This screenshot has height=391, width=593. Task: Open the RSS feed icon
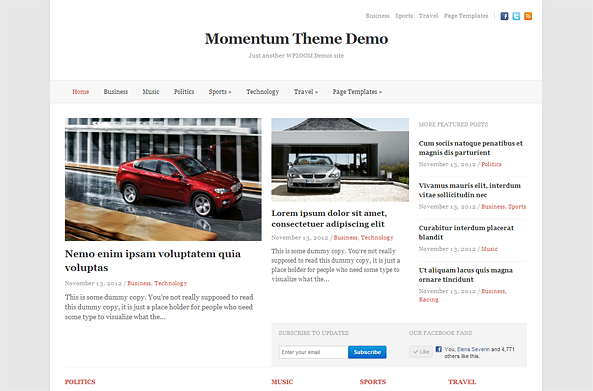click(528, 16)
